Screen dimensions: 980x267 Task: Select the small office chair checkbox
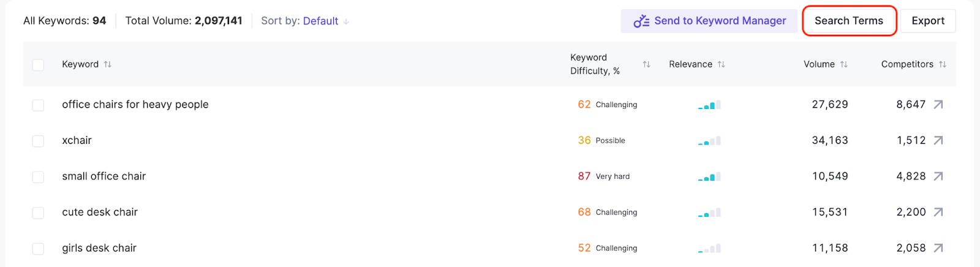38,176
